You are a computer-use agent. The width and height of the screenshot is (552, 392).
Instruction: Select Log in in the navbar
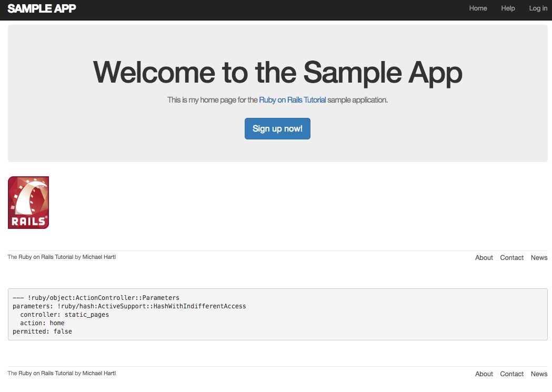(538, 8)
